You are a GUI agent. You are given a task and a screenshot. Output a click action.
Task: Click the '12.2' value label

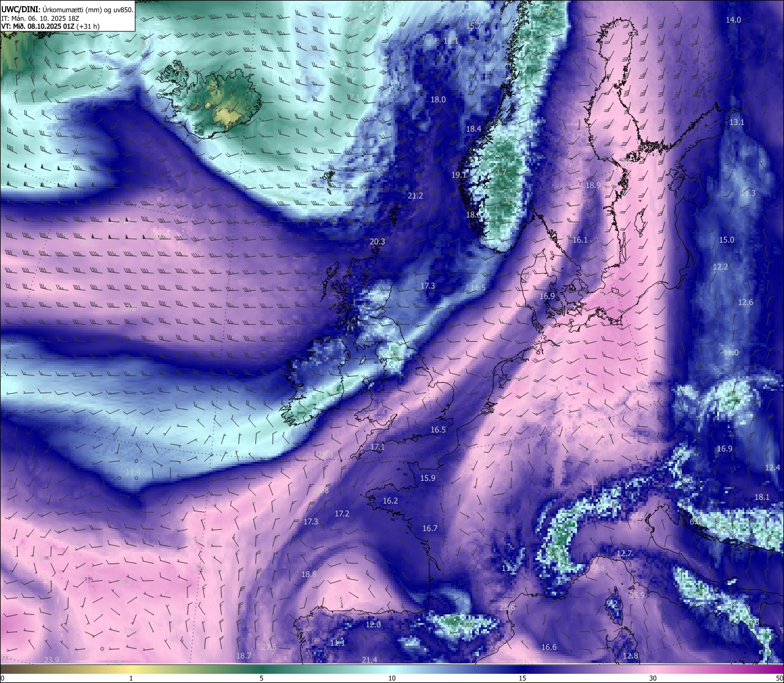(x=721, y=267)
